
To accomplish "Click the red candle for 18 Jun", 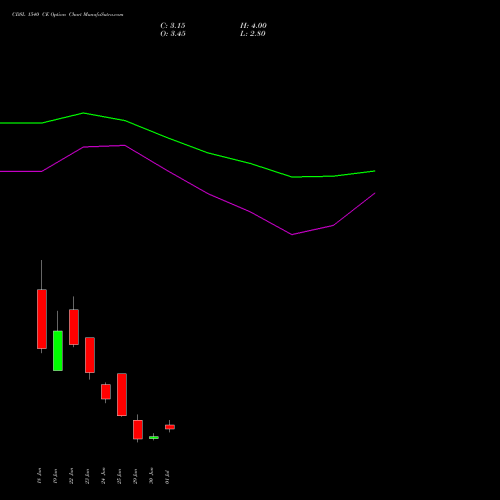I will [x=42, y=319].
